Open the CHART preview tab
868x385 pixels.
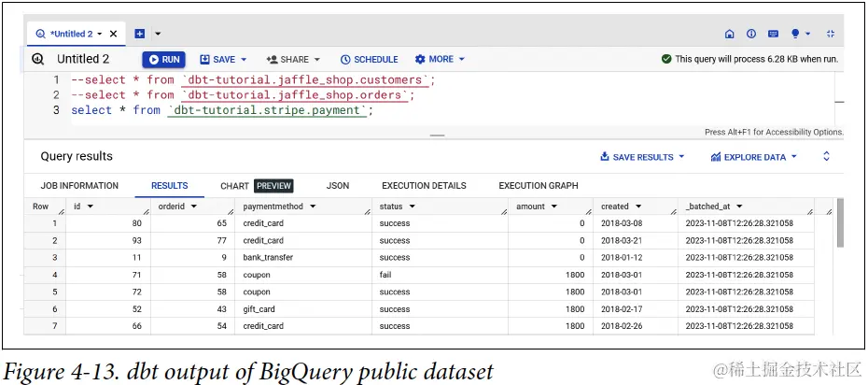pyautogui.click(x=257, y=186)
